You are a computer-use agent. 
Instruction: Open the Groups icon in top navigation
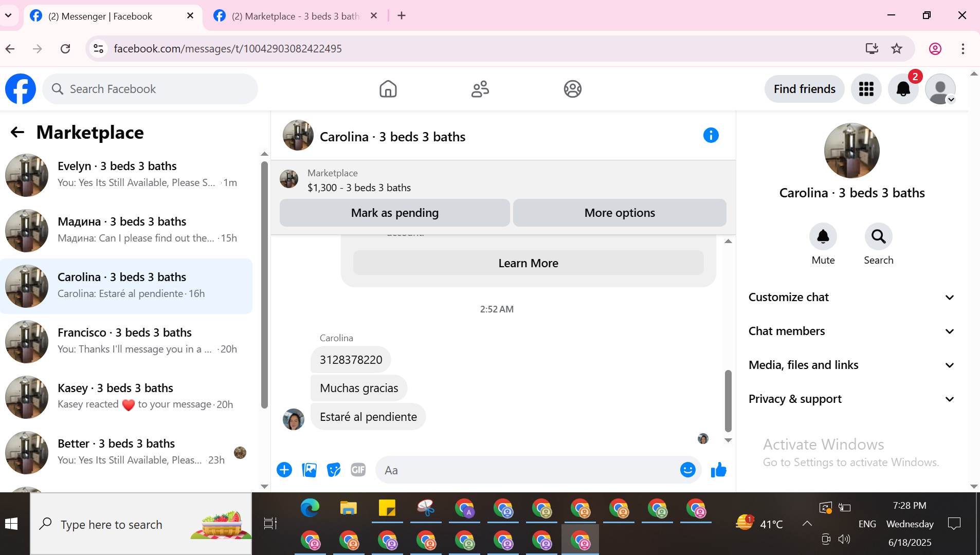coord(572,89)
